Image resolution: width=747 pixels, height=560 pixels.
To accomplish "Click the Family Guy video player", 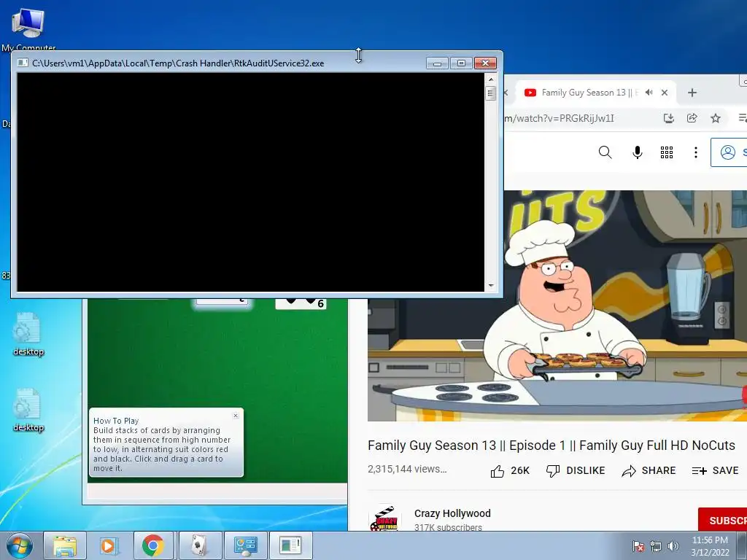I will [557, 306].
